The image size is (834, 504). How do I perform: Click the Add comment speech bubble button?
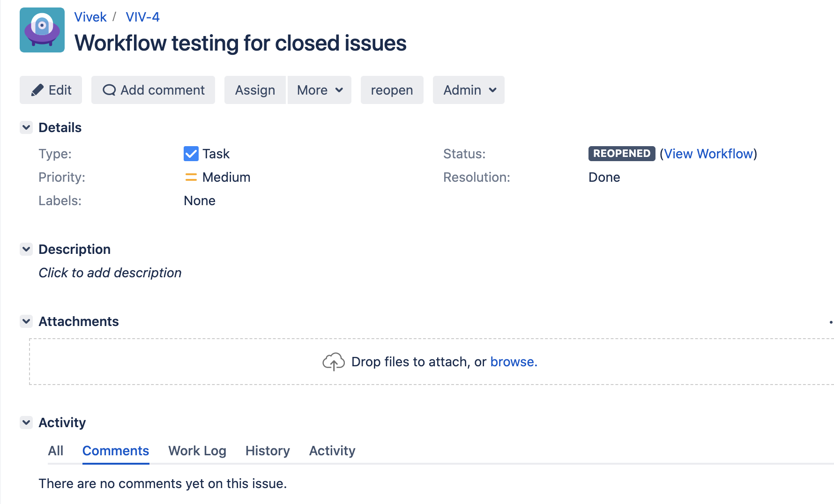[x=153, y=90]
